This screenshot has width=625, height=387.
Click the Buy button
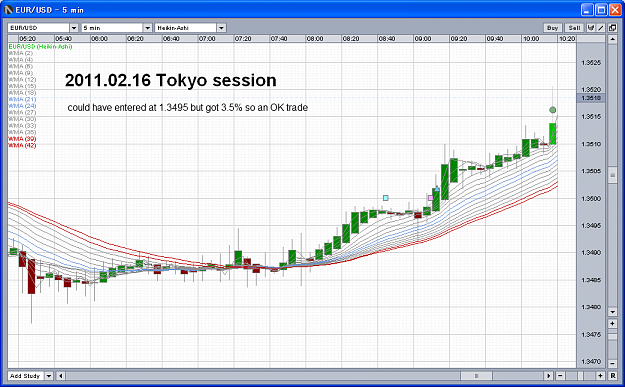[x=552, y=28]
